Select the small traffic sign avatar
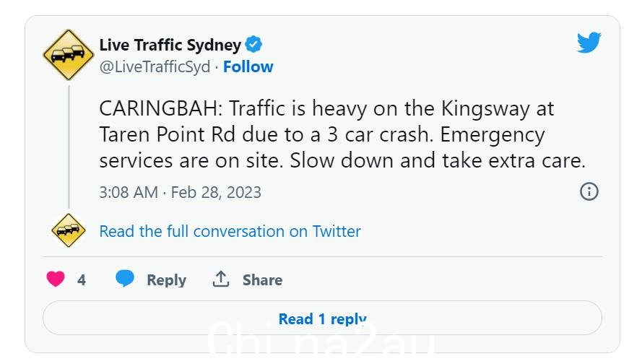Viewport: 642px width, 364px height. (x=69, y=230)
